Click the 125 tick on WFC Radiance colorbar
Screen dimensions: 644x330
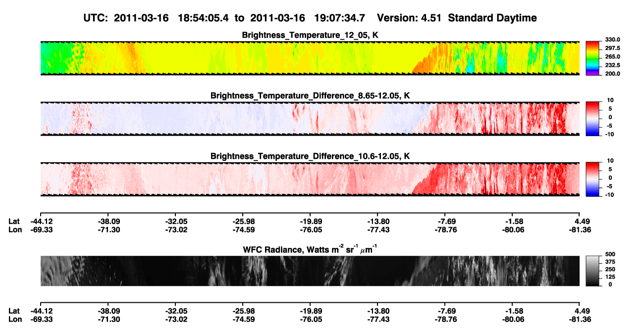tap(609, 277)
